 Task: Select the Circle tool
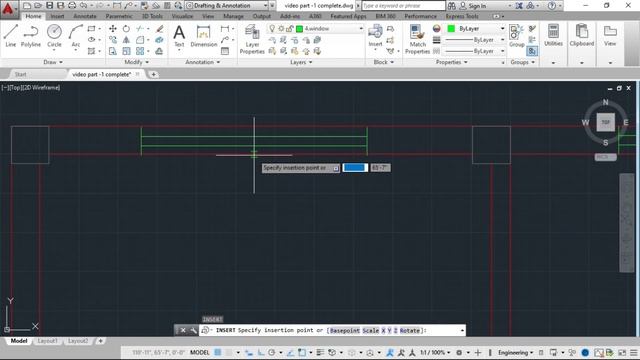54,36
